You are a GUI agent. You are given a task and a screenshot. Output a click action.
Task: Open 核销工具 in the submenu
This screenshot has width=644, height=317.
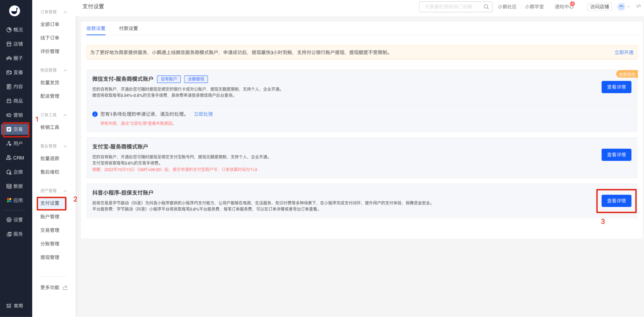50,127
